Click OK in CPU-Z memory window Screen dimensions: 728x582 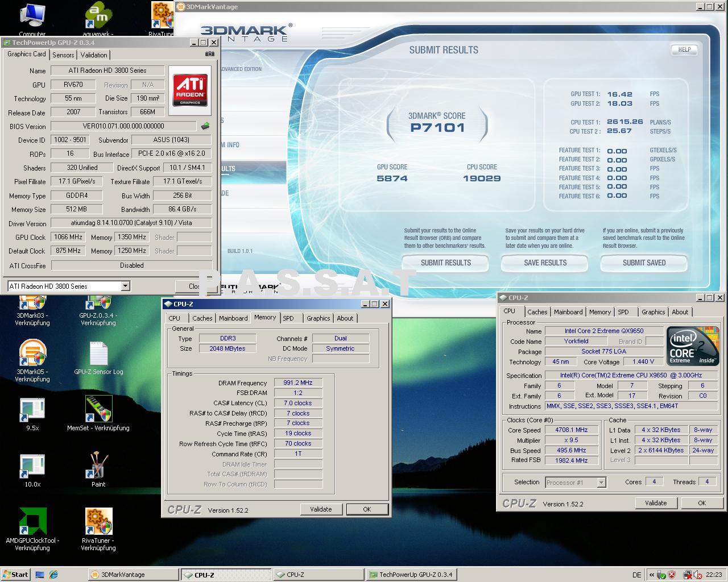pos(367,509)
